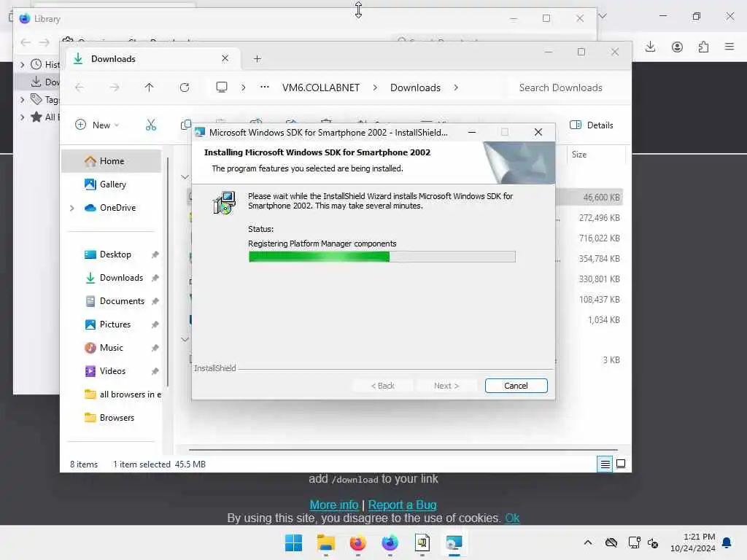Click VM6.COLLABNET in the address bar
This screenshot has height=560, width=747.
(x=321, y=87)
